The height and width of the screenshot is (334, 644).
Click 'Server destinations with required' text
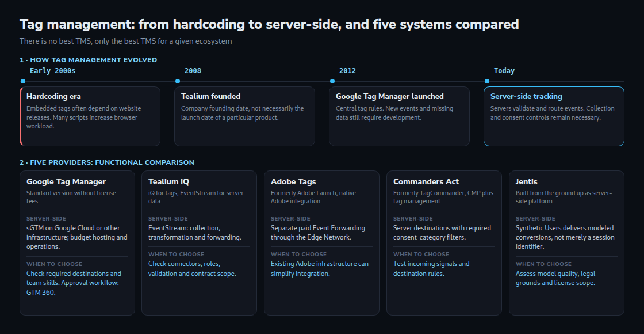pyautogui.click(x=442, y=233)
